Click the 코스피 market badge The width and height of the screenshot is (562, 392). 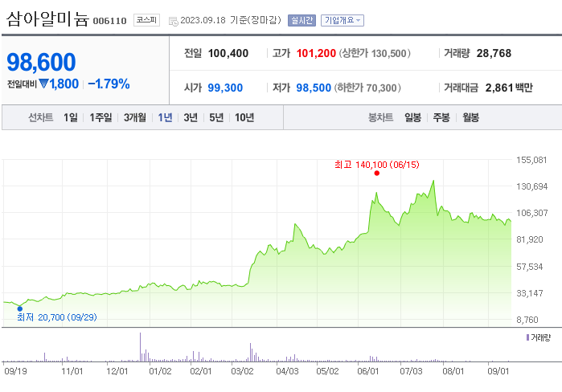pyautogui.click(x=146, y=20)
